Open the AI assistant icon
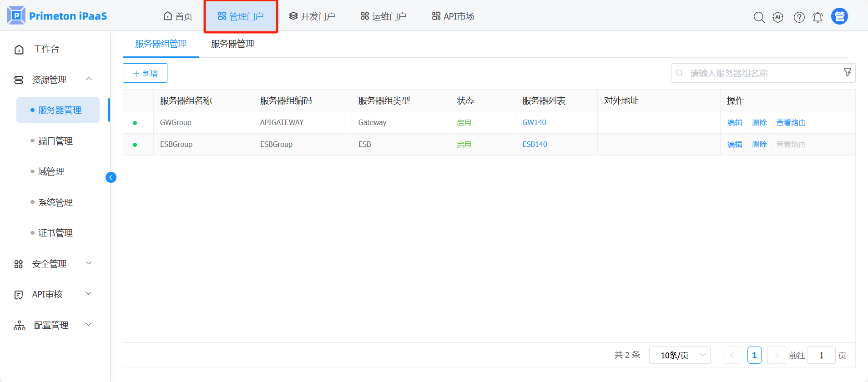This screenshot has height=382, width=868. click(778, 17)
